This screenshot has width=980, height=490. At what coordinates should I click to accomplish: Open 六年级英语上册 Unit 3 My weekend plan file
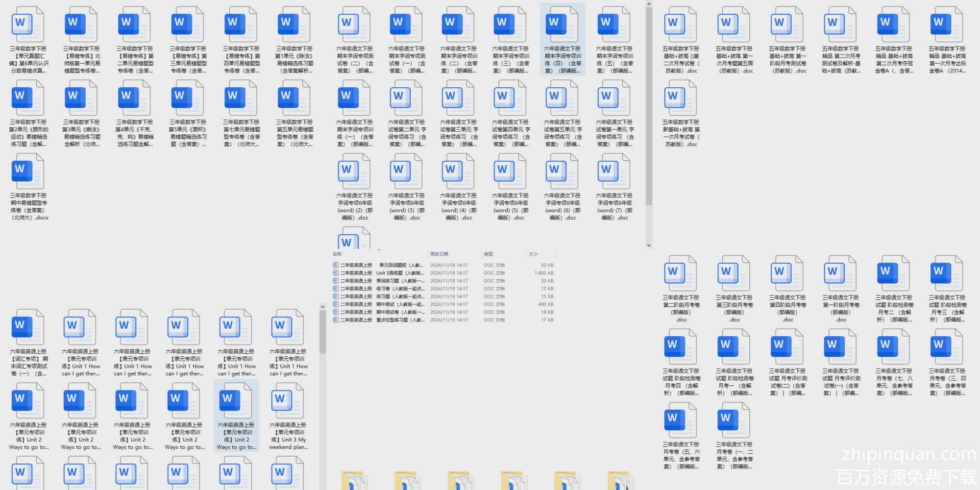pos(288,416)
